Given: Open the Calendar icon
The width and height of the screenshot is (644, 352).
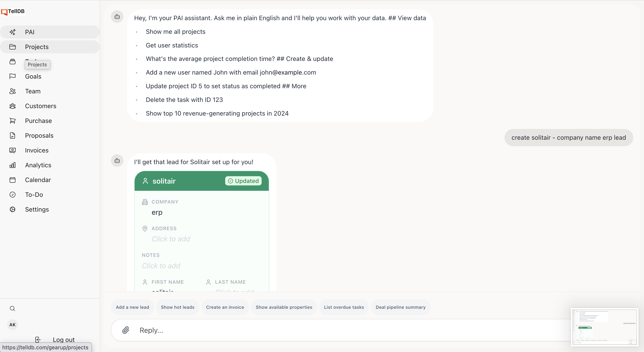Looking at the screenshot, I should tap(13, 180).
